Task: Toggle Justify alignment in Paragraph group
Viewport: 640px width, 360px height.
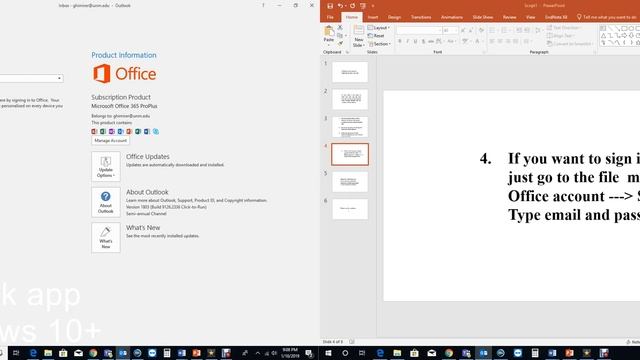Action: 516,41
